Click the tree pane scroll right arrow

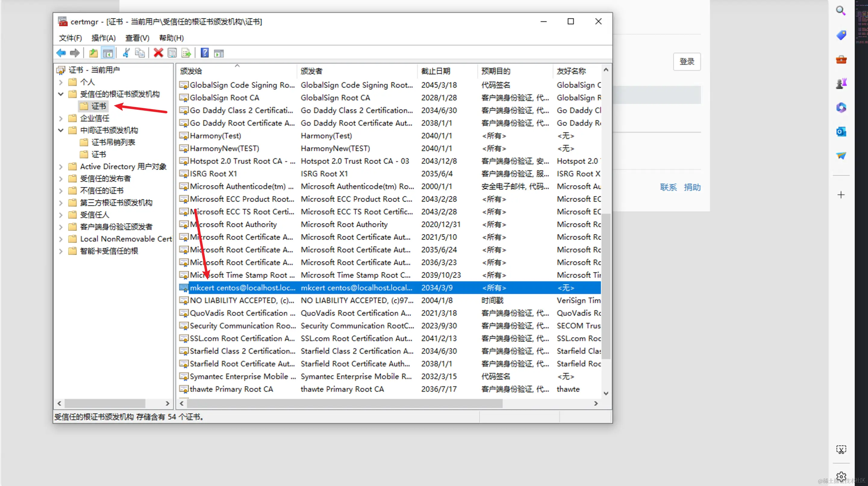click(167, 403)
